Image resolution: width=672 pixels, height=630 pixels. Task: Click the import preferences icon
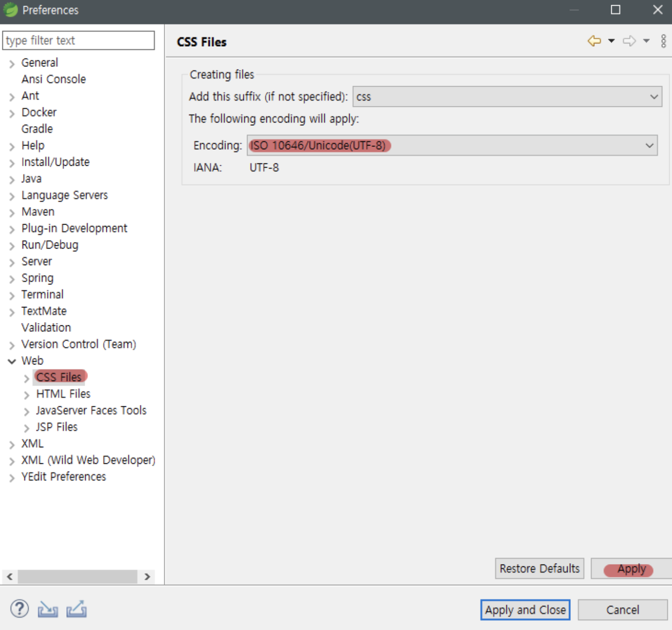point(48,609)
